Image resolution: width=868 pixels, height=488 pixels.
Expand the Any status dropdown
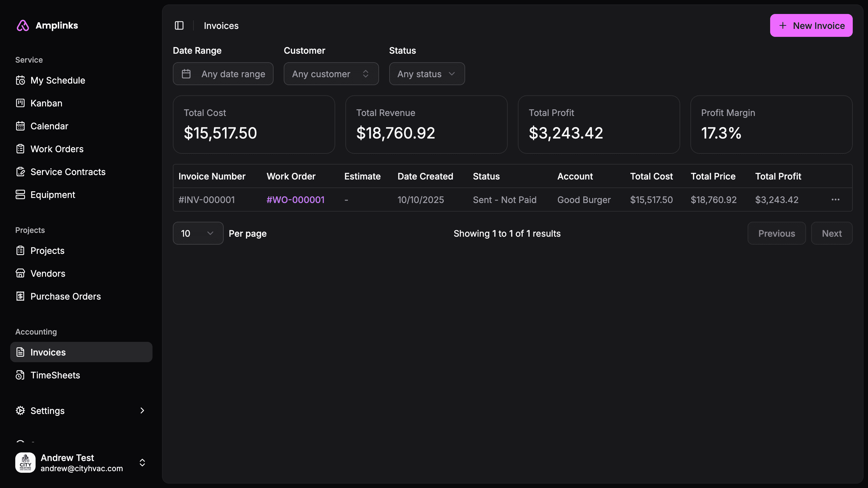coord(427,74)
